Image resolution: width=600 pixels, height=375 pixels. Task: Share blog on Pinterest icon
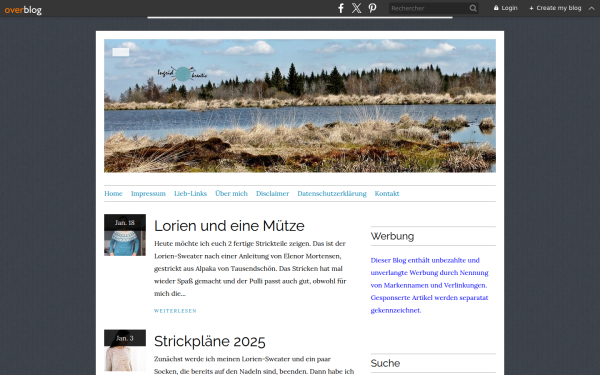[372, 8]
